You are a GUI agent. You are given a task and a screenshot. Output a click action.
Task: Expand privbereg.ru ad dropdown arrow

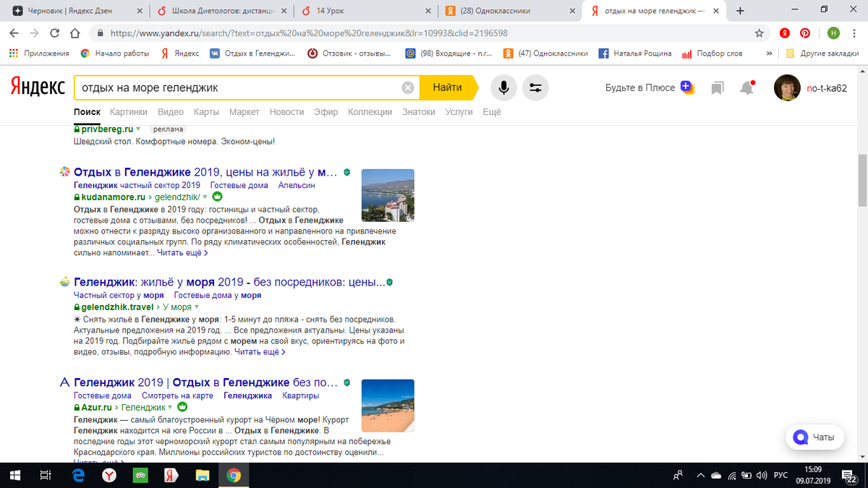coord(138,129)
